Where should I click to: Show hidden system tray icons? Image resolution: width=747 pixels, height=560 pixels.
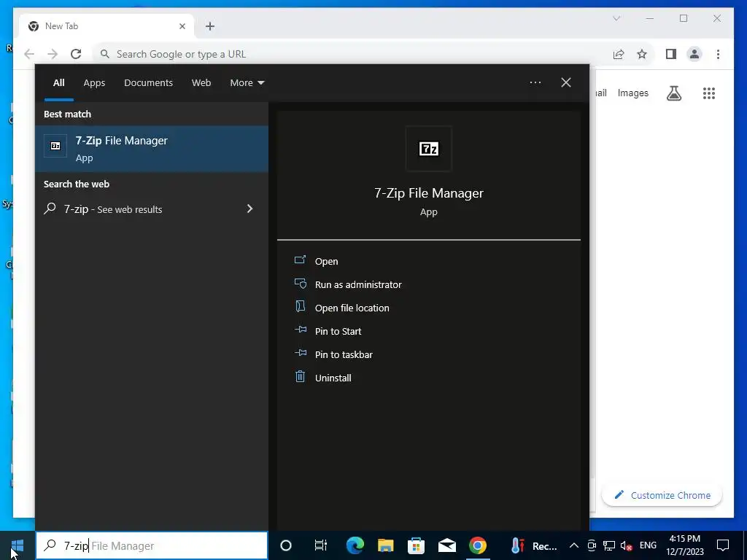(x=574, y=545)
